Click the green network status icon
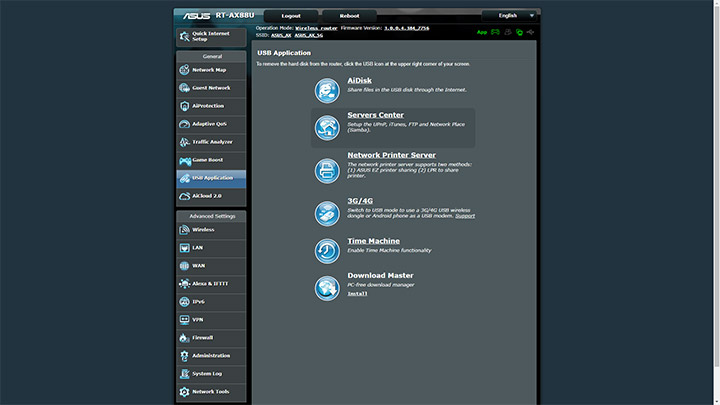This screenshot has height=405, width=720. (x=519, y=32)
